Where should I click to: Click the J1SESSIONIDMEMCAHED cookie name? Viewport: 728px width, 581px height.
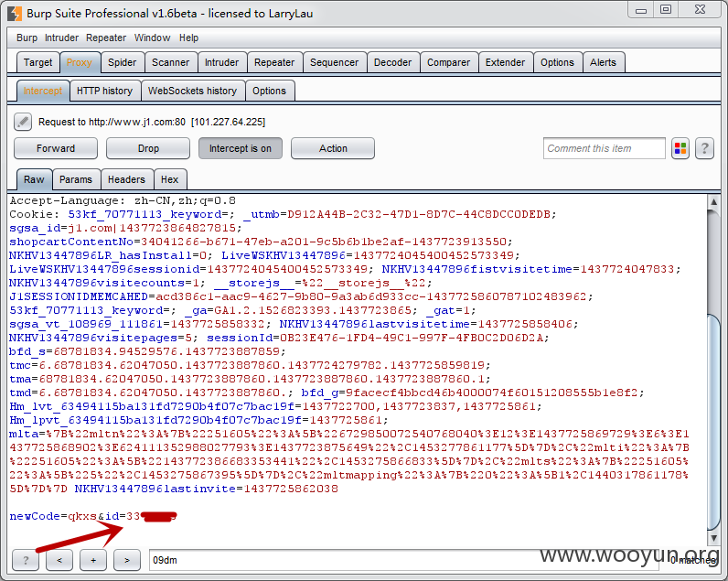tap(79, 296)
